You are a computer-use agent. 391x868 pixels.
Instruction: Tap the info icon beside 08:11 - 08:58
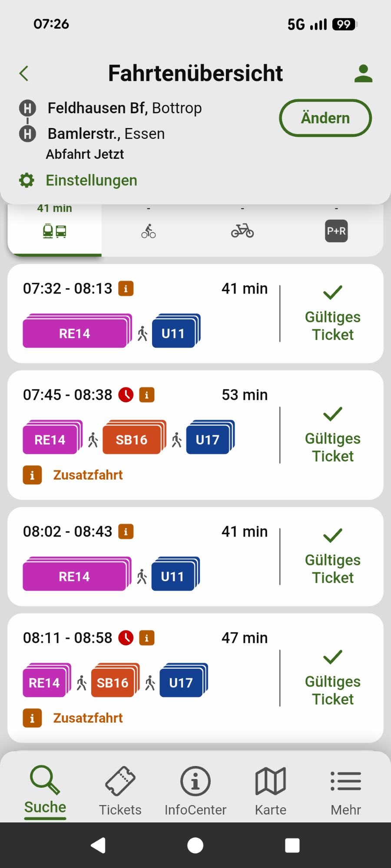(x=147, y=638)
